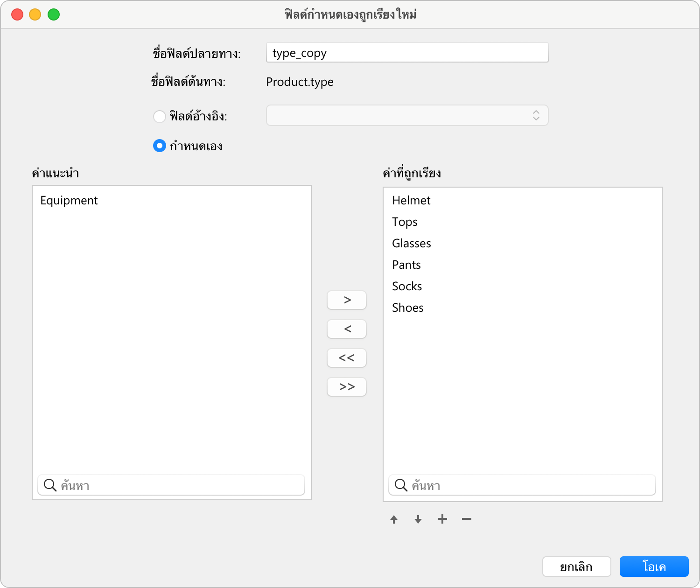The height and width of the screenshot is (588, 700).
Task: Click the search box under sorted values
Action: click(527, 485)
